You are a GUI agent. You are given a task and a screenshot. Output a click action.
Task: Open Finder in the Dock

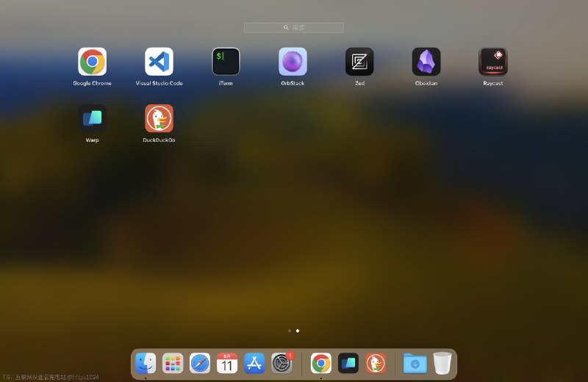(146, 363)
